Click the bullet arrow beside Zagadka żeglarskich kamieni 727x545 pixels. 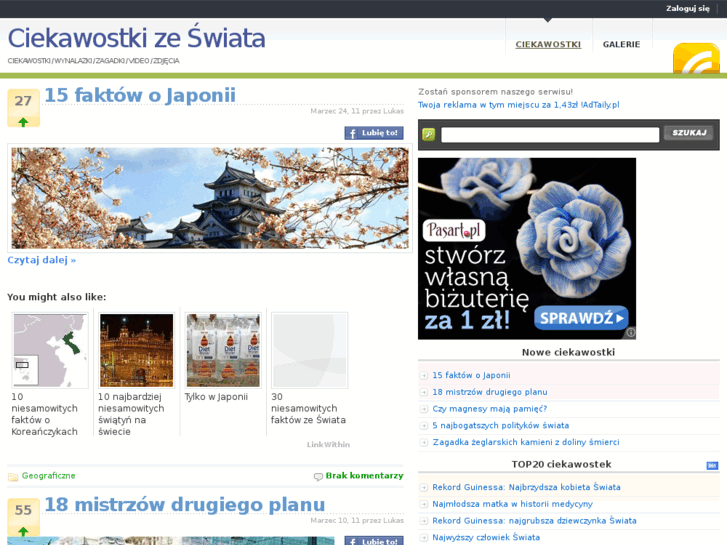pyautogui.click(x=423, y=442)
